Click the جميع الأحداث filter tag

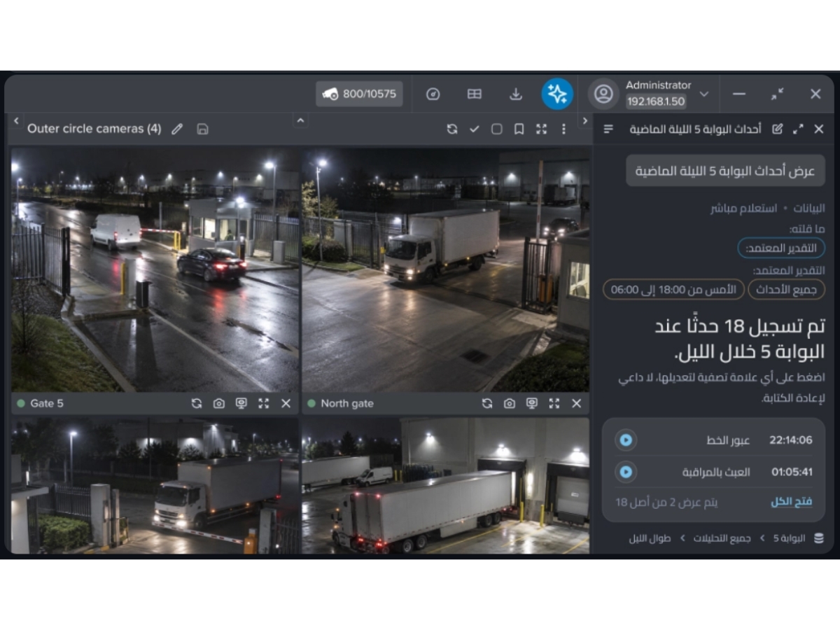787,289
